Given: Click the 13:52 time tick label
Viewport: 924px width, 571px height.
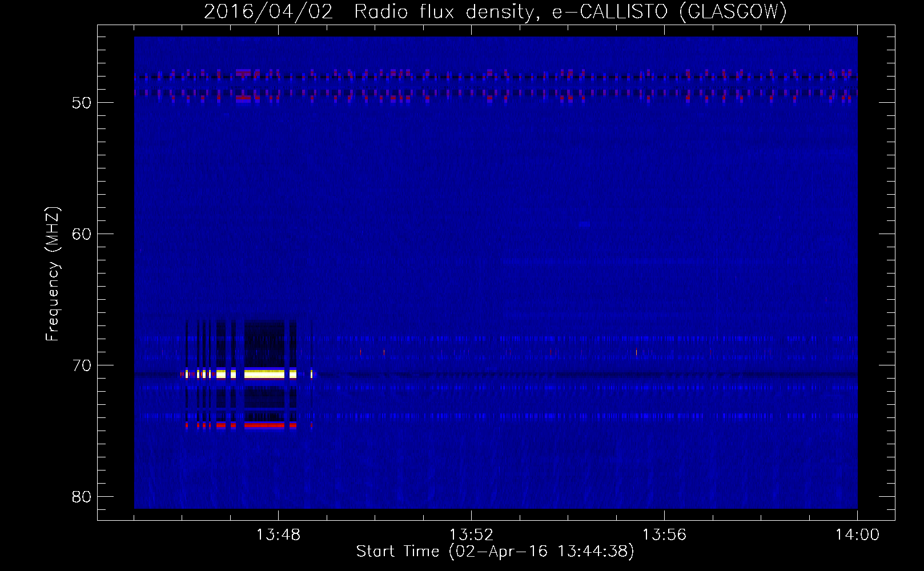Looking at the screenshot, I should (x=471, y=535).
